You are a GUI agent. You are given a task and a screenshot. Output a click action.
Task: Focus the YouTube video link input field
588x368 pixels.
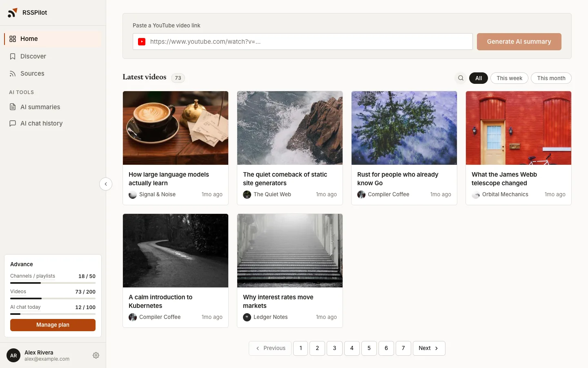303,42
